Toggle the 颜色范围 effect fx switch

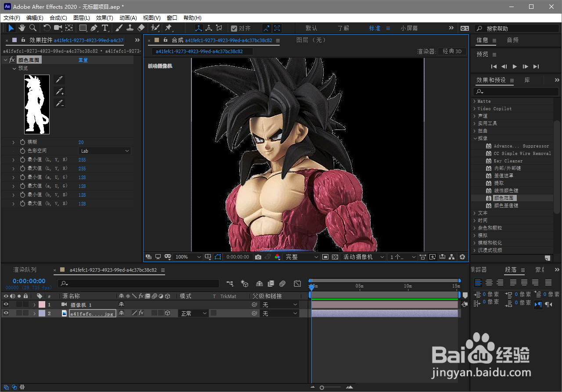pyautogui.click(x=12, y=60)
